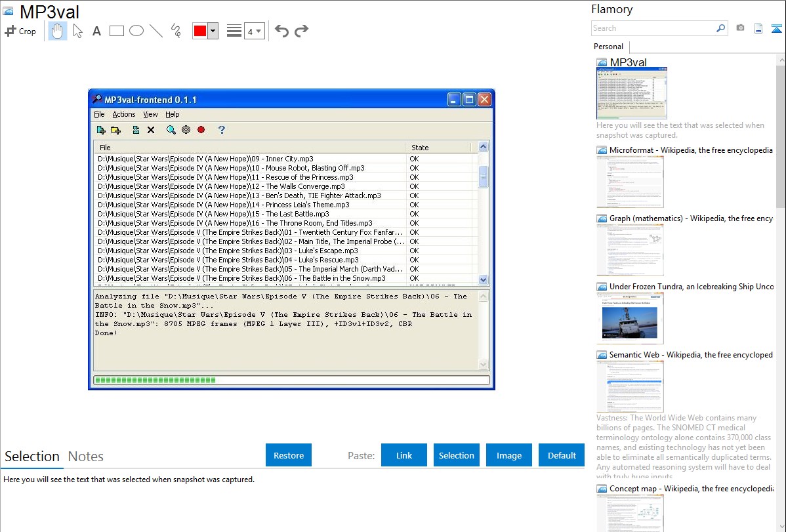This screenshot has width=786, height=532.
Task: Open the MP3val snapshot thumbnail
Action: 632,93
